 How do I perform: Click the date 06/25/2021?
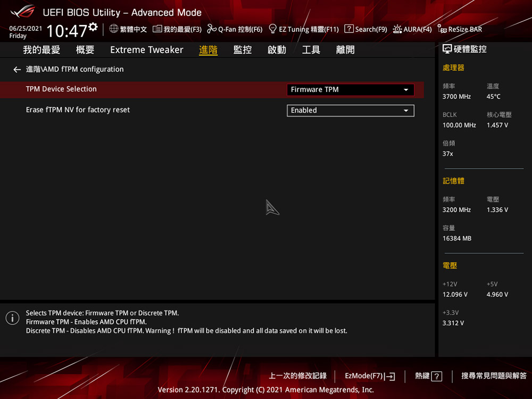(26, 29)
